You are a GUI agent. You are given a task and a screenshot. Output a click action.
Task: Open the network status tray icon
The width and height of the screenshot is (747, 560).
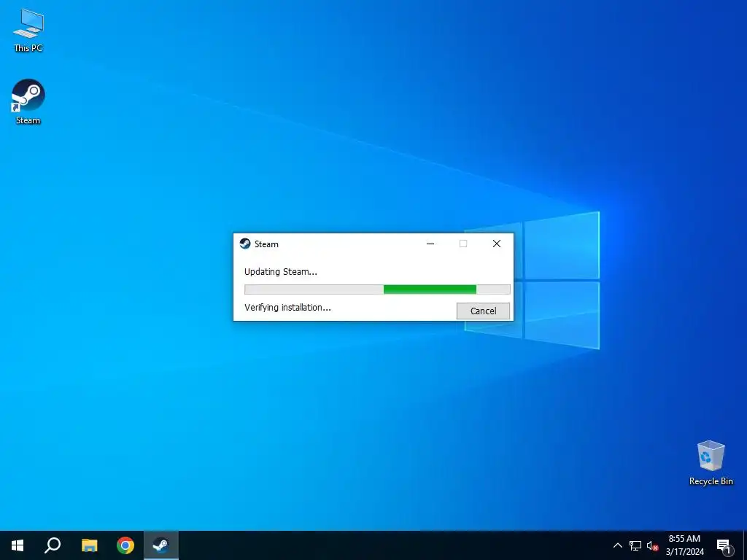tap(635, 545)
